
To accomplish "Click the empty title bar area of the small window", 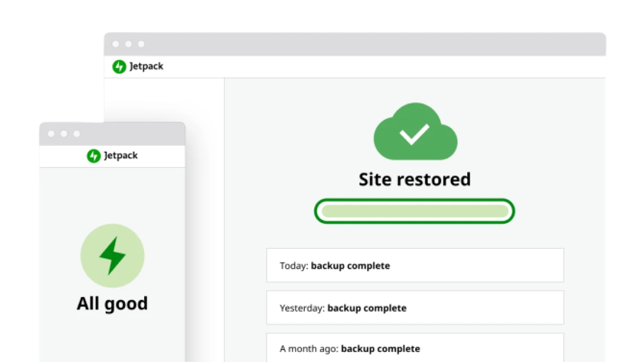I will [136, 134].
